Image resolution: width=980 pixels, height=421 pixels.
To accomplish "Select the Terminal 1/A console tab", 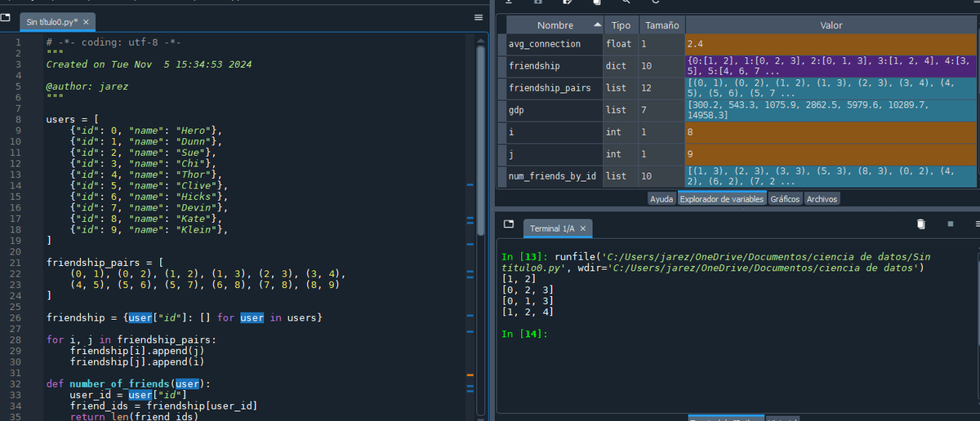I will pos(557,228).
